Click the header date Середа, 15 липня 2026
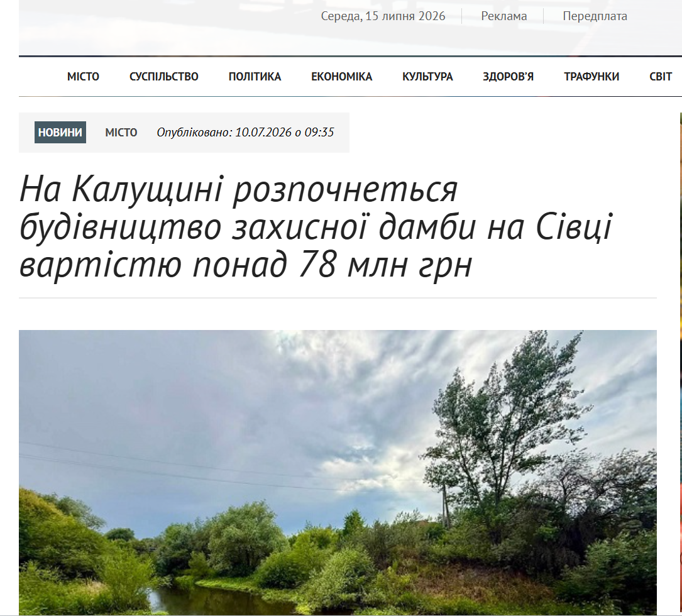Screen dimensions: 682x616 (383, 16)
